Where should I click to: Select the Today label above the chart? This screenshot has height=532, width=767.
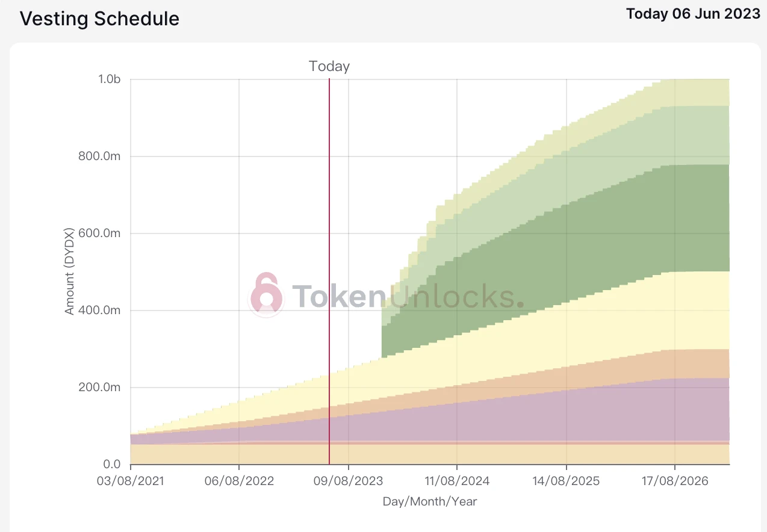tap(329, 66)
